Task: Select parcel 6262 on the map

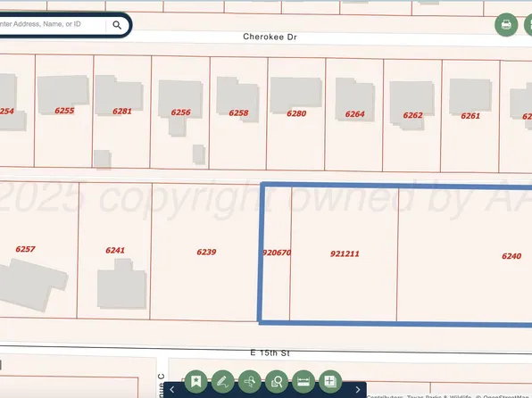Action: click(412, 115)
